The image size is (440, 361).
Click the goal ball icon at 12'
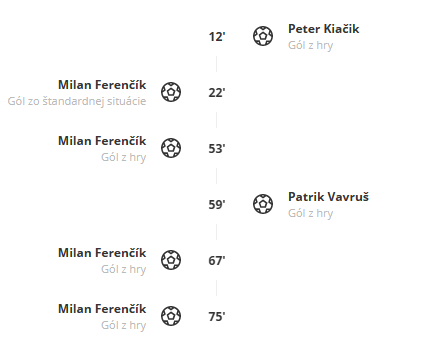click(x=263, y=36)
